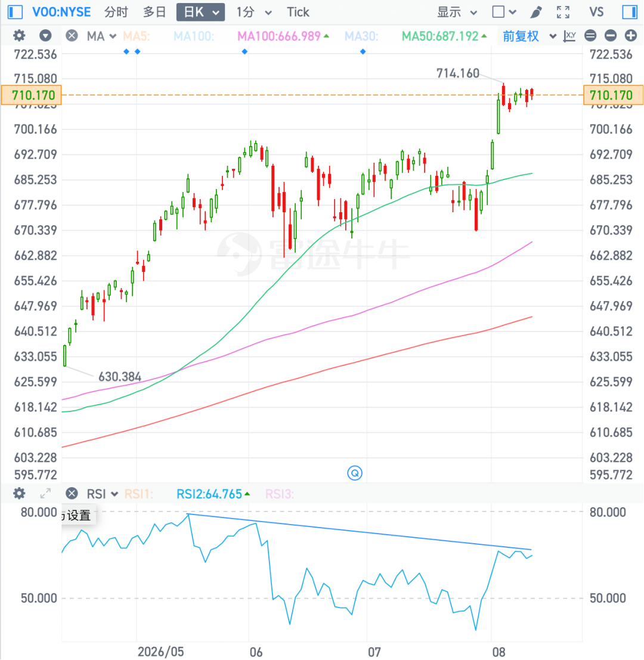Open the MA indicator type dropdown
Screen dimensions: 644x660
[101, 36]
